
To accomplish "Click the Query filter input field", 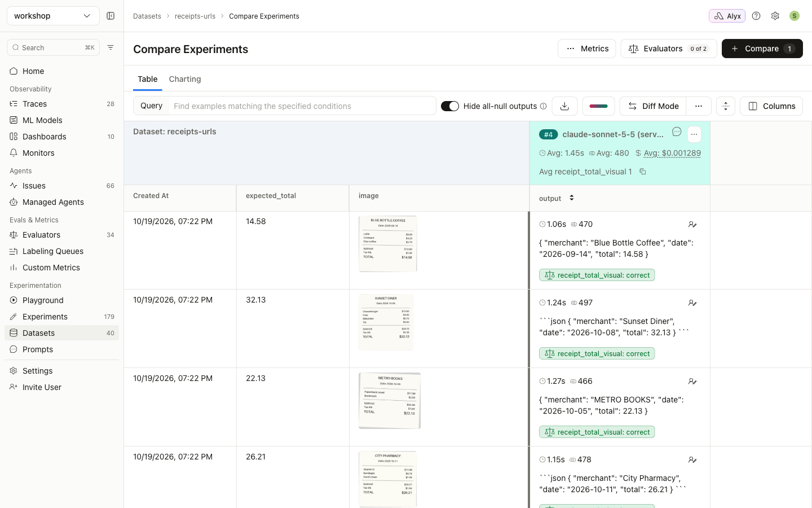I will pos(302,106).
